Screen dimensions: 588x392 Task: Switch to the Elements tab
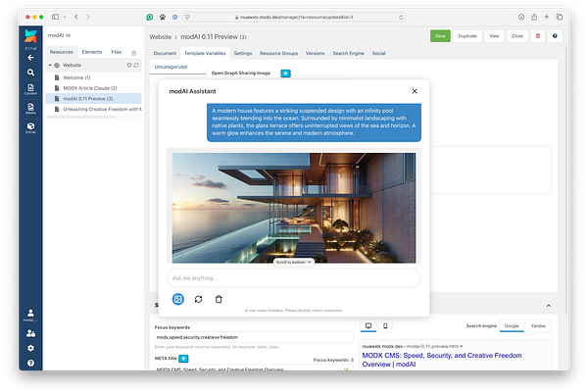click(92, 52)
